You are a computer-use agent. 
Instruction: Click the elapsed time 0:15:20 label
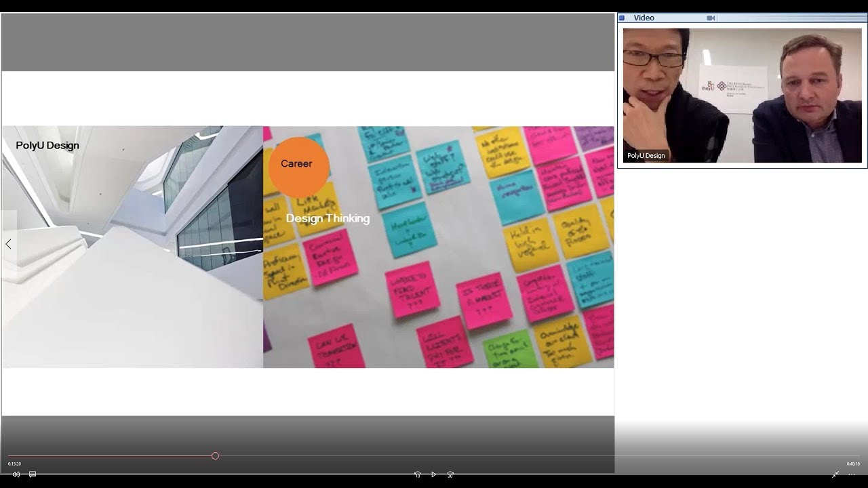click(14, 464)
